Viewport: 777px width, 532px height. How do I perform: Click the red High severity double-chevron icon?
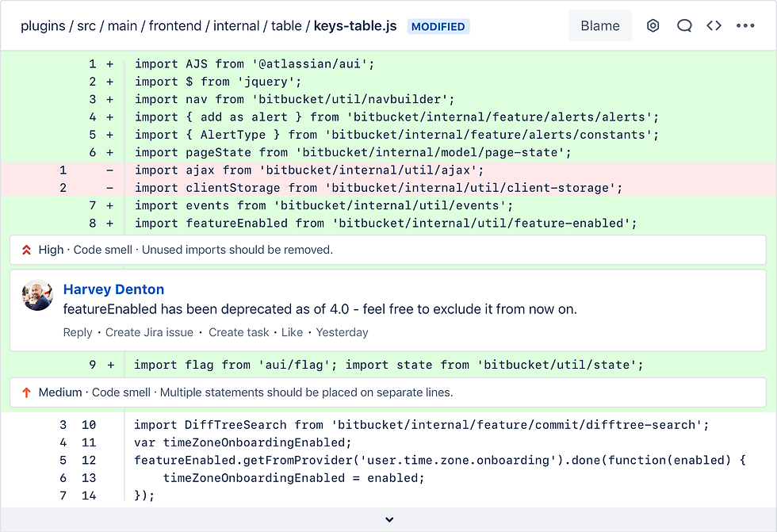click(x=27, y=251)
